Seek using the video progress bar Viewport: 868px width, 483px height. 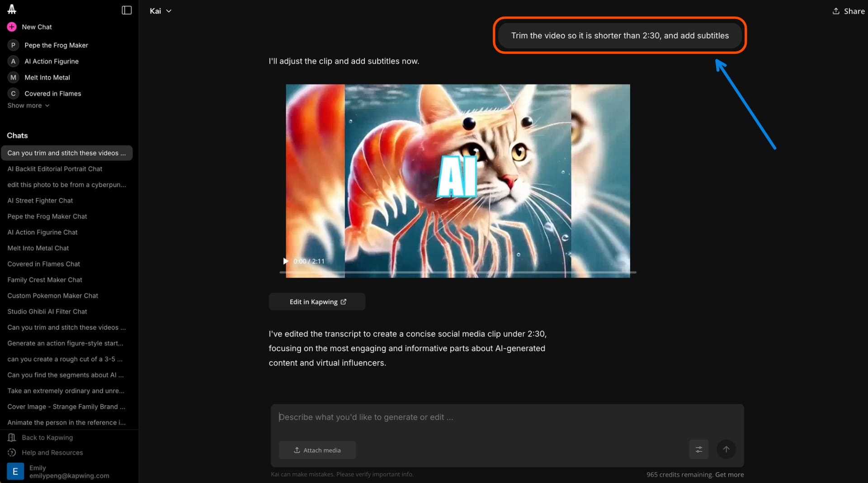click(458, 272)
